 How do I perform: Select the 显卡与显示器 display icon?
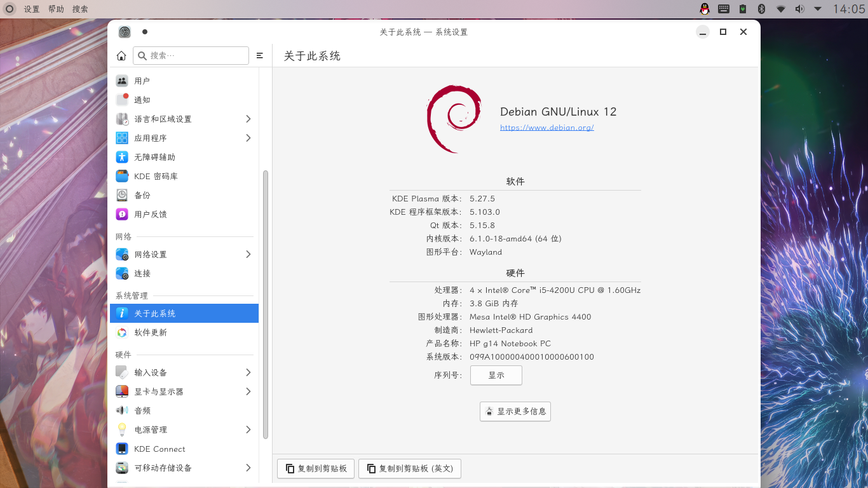tap(122, 391)
